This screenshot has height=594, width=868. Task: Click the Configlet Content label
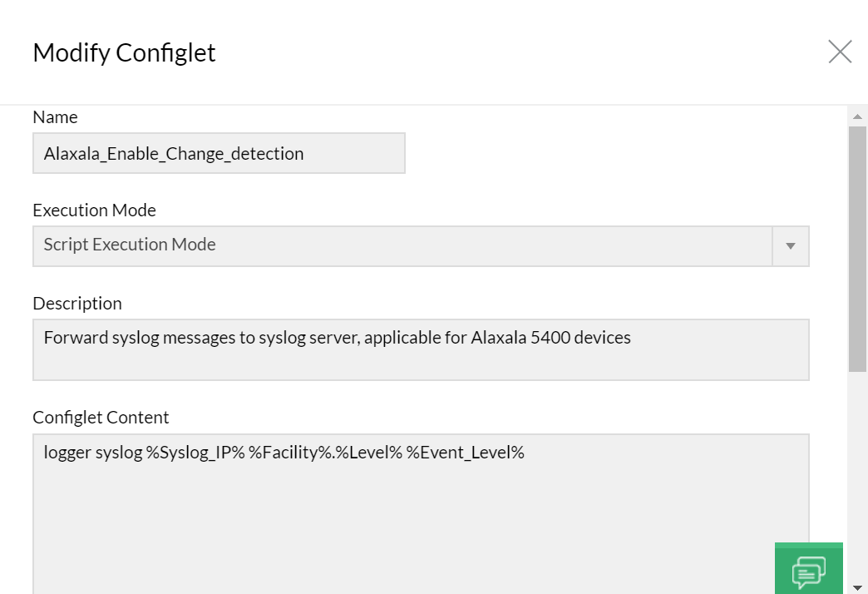[x=101, y=418]
